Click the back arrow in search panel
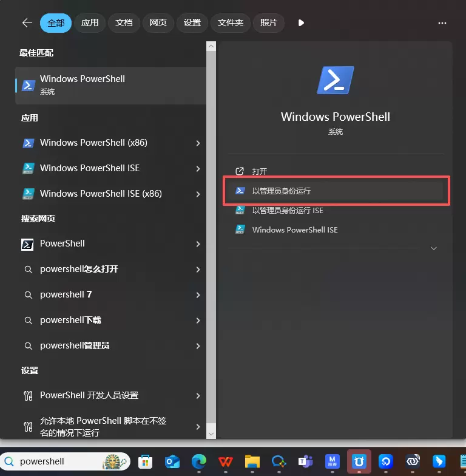The height and width of the screenshot is (476, 466). click(27, 22)
